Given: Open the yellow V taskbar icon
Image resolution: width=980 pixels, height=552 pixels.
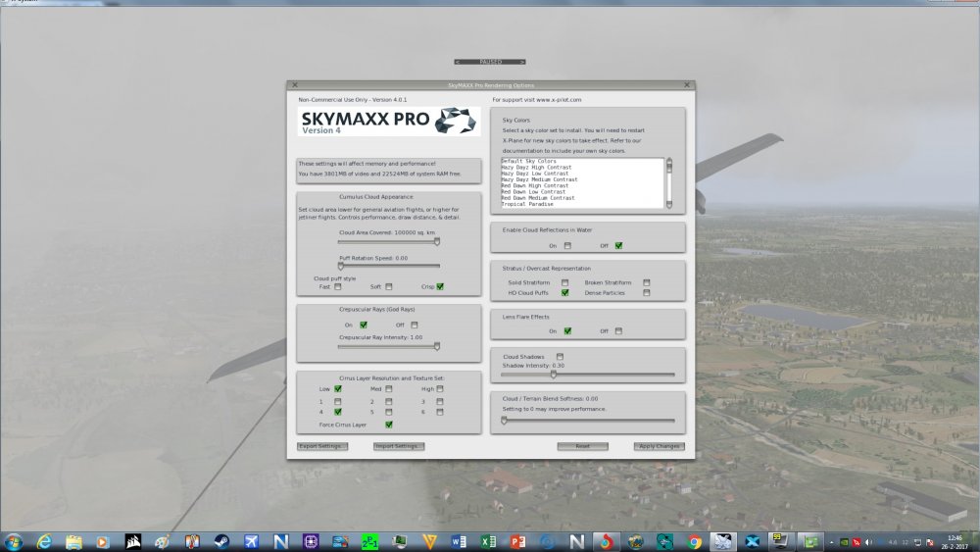Looking at the screenshot, I should click(x=429, y=541).
